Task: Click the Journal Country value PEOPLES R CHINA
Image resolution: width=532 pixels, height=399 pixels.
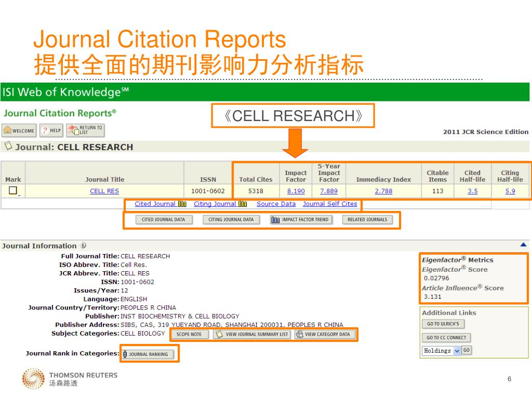Action: (148, 308)
